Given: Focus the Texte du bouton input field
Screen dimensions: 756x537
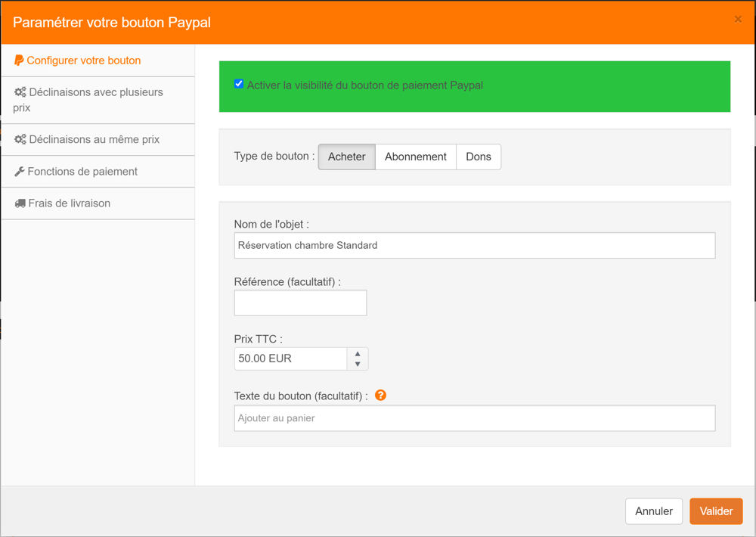Looking at the screenshot, I should click(x=474, y=418).
